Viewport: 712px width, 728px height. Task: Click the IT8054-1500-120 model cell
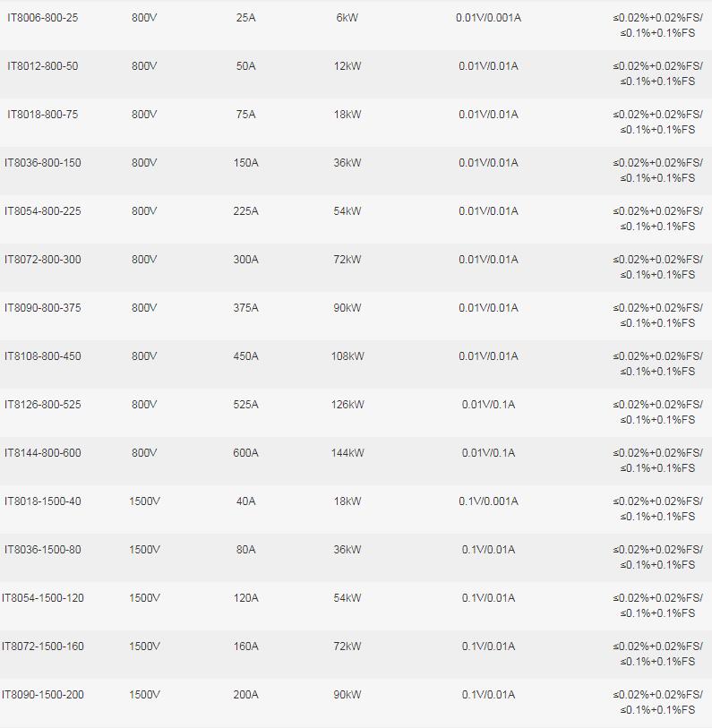pos(42,598)
